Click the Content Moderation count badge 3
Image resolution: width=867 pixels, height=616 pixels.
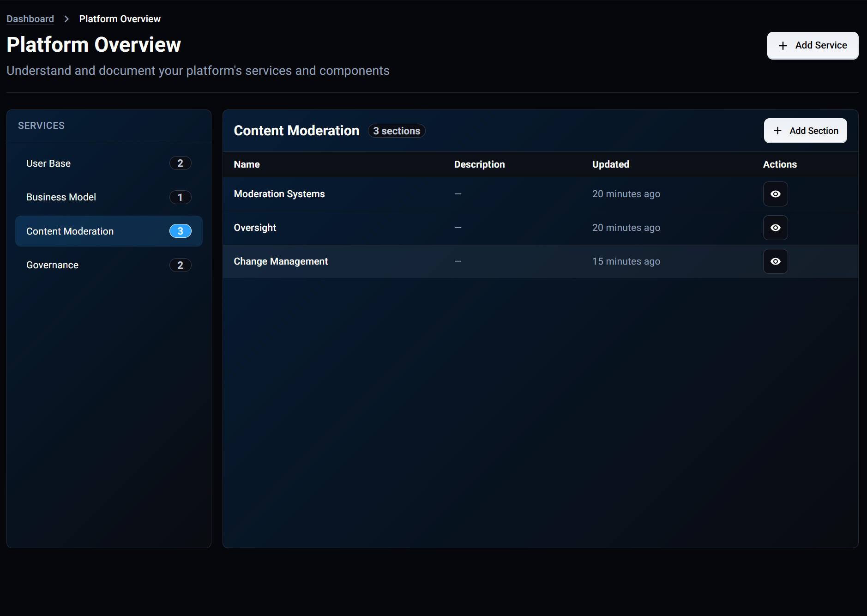coord(180,231)
